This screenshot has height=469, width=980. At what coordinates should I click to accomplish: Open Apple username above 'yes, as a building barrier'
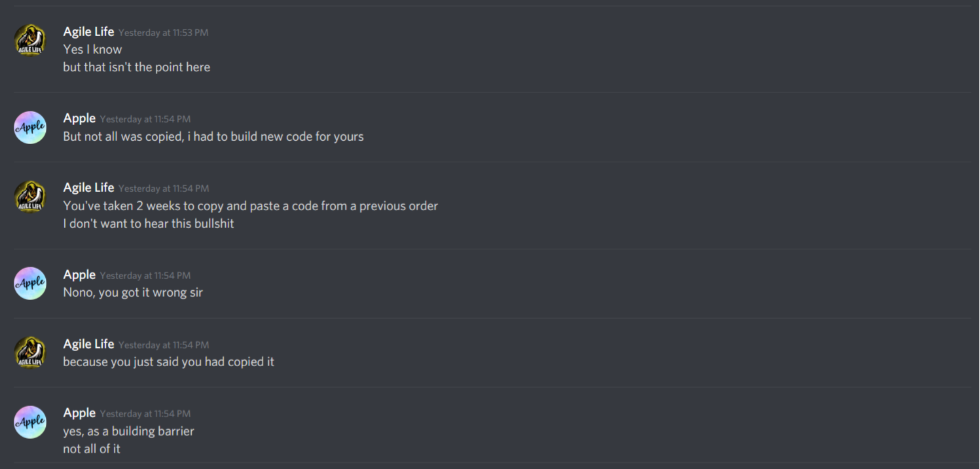tap(79, 413)
